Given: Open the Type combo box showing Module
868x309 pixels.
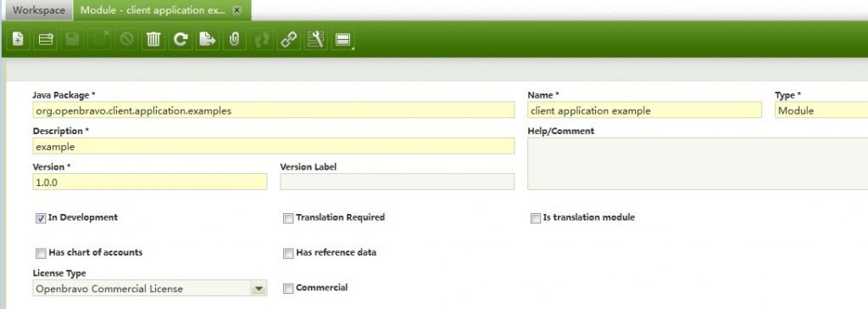Looking at the screenshot, I should tap(821, 110).
